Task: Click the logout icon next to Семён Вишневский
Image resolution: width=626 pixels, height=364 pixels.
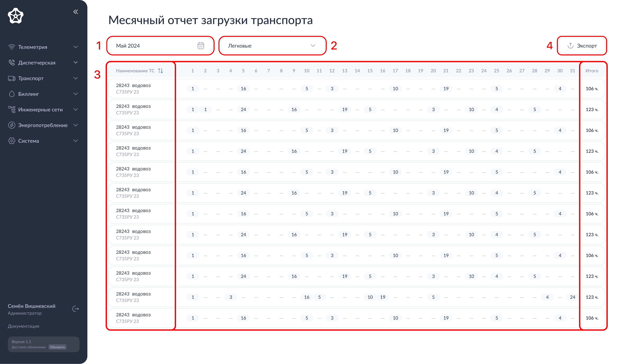Action: pos(76,309)
